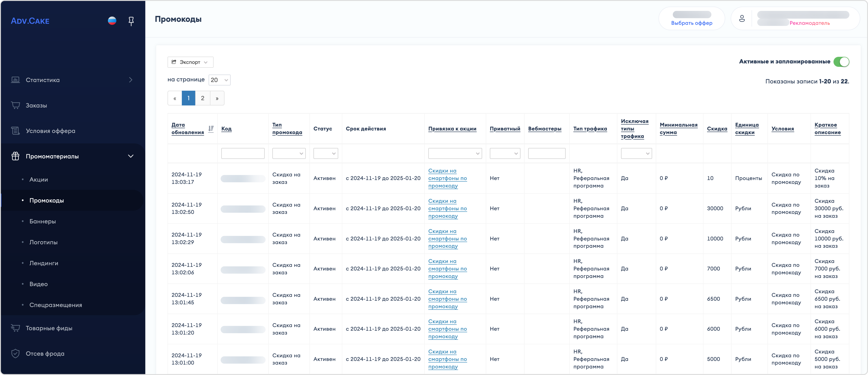Click the Статистика chart icon
Image resolution: width=868 pixels, height=375 pixels.
point(16,80)
